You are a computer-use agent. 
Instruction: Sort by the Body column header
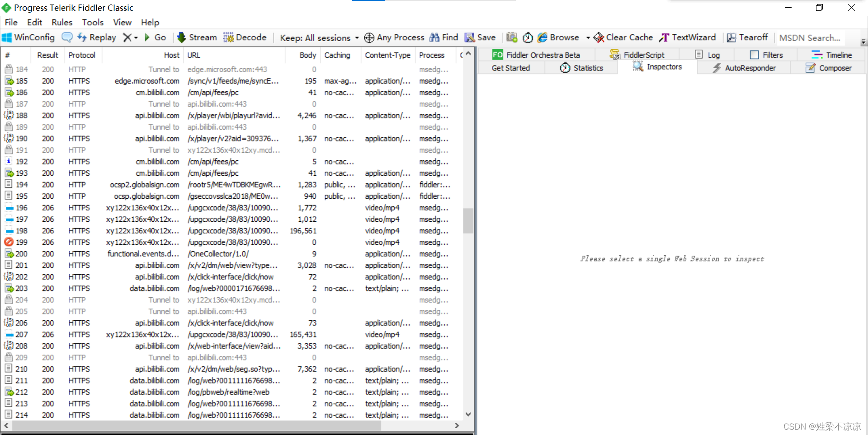303,55
